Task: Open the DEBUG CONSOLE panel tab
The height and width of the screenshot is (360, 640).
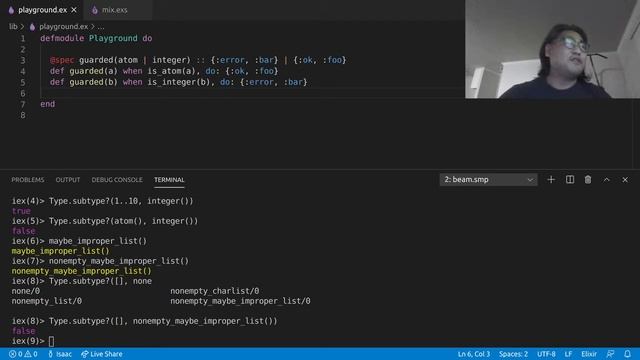Action: point(117,180)
